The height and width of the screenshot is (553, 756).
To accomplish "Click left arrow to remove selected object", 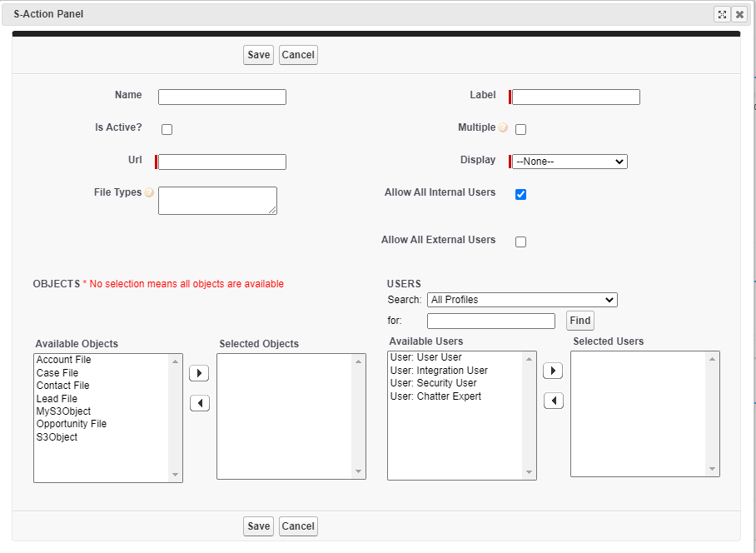I will (x=199, y=403).
